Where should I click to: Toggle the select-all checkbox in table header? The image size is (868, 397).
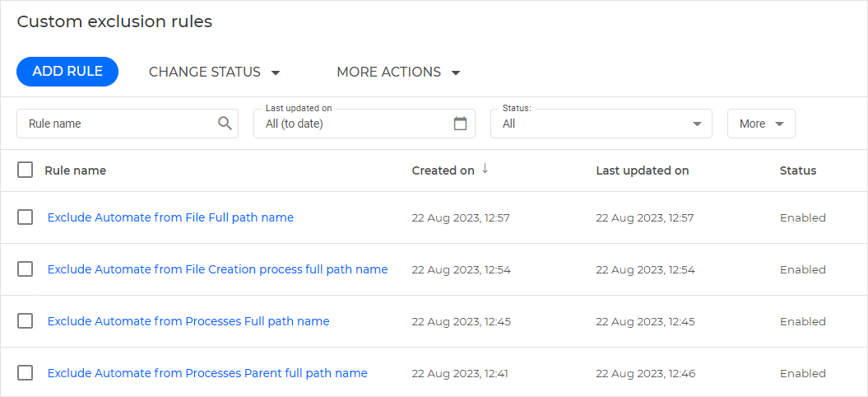[26, 170]
